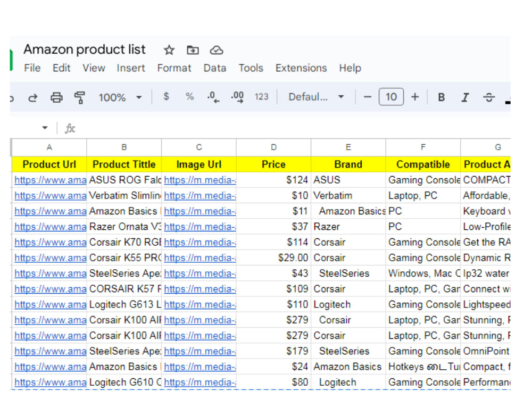The image size is (532, 399).
Task: Select the Product Tittle header cell
Action: (124, 164)
